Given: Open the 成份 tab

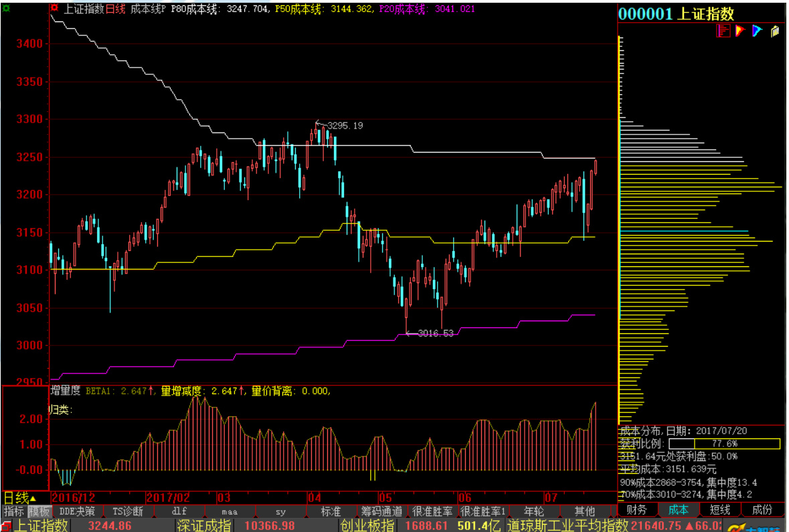Looking at the screenshot, I should (x=762, y=510).
